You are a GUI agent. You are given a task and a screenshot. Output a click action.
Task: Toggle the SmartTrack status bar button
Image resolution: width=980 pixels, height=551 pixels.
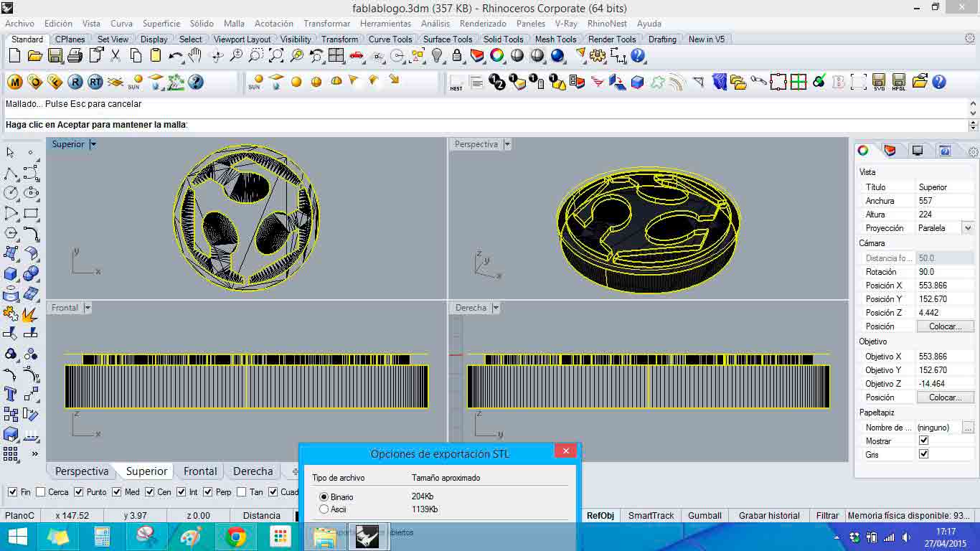click(651, 515)
